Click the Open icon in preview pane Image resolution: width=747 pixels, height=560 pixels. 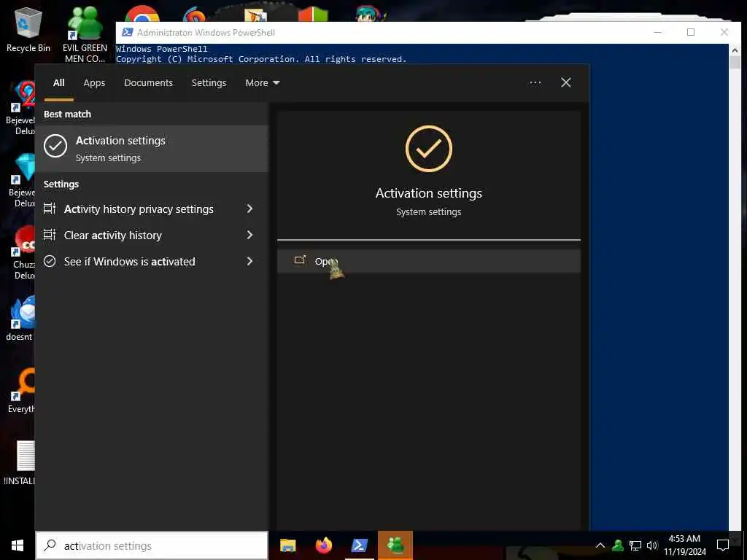tap(300, 260)
